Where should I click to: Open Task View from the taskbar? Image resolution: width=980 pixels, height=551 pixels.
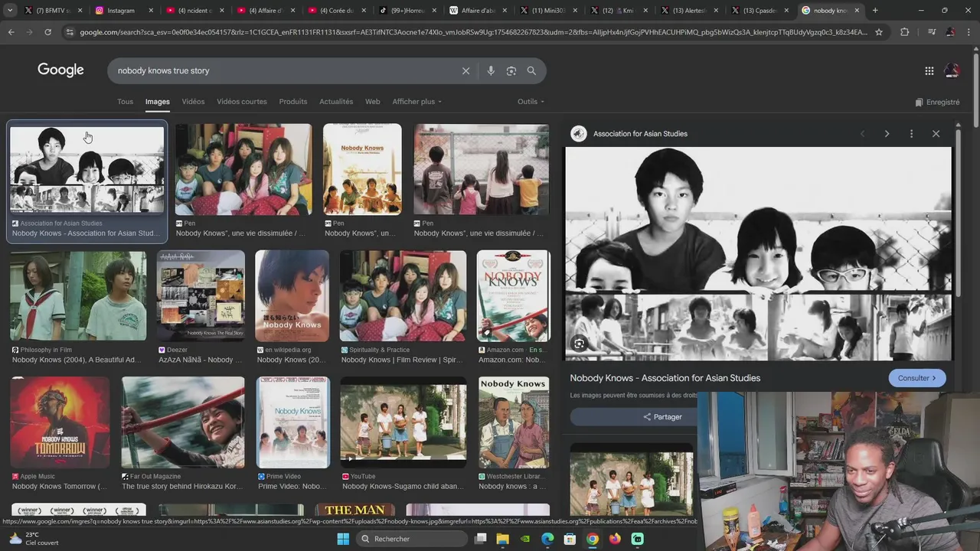coord(480,539)
